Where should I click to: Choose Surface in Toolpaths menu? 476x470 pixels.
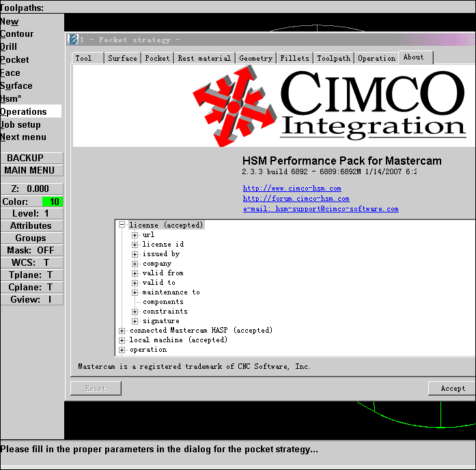click(x=16, y=86)
